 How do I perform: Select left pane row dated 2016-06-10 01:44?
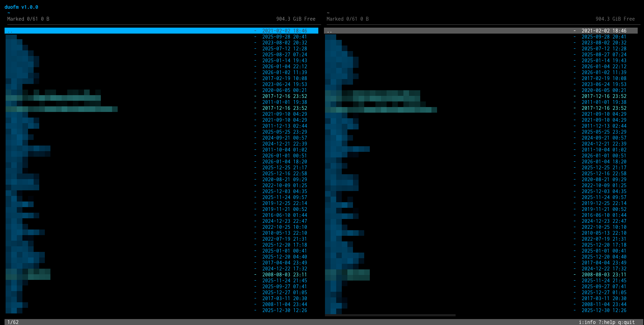[161, 215]
